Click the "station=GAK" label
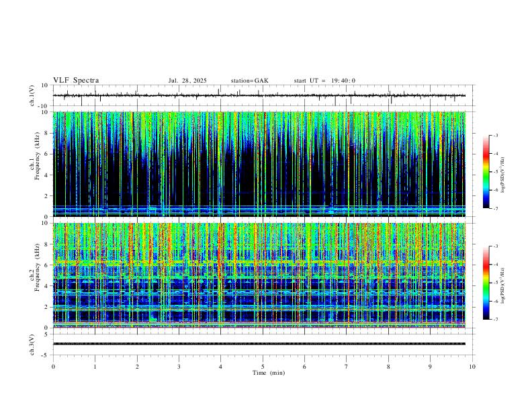The width and height of the screenshot is (532, 411). [x=249, y=81]
